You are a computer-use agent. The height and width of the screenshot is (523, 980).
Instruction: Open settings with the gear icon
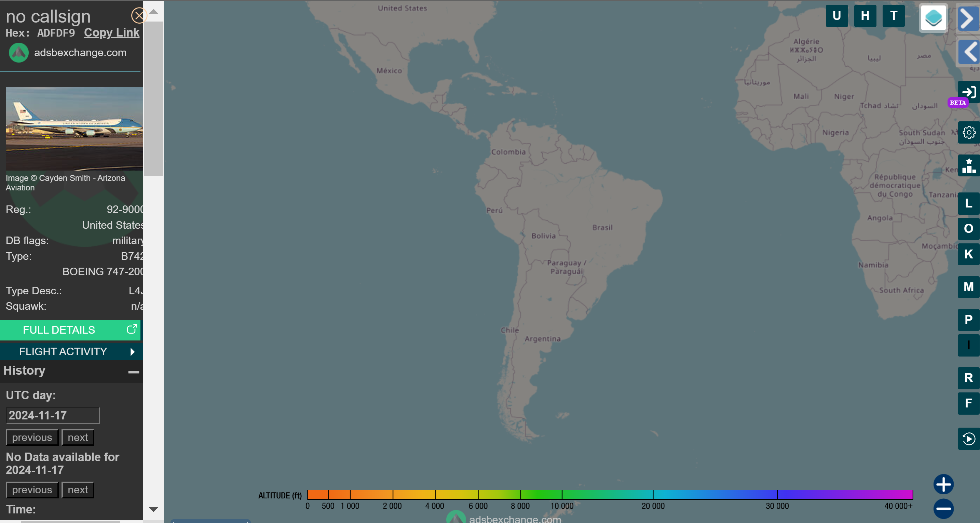coord(969,133)
